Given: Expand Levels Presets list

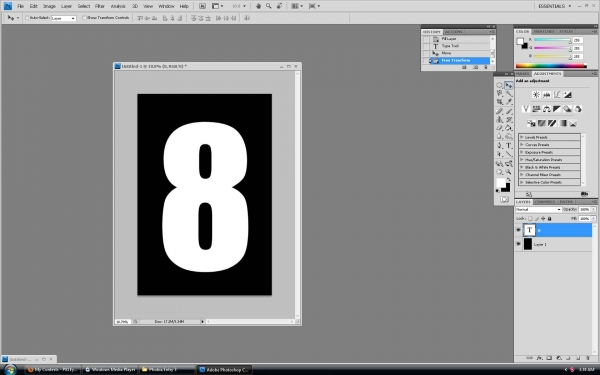Looking at the screenshot, I should (521, 137).
